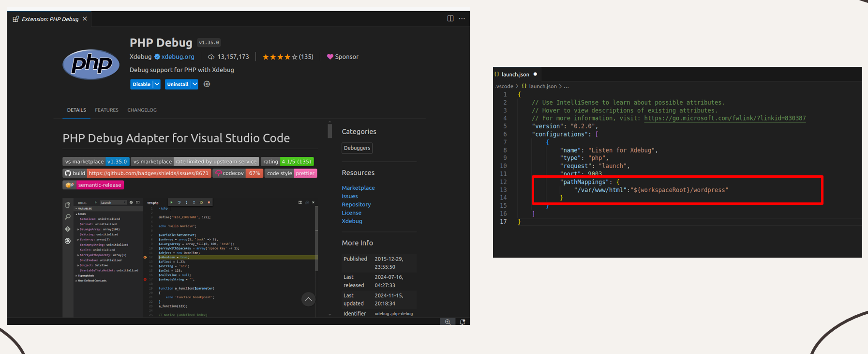Click the details pane scrollbar
The image size is (868, 354).
tap(329, 131)
